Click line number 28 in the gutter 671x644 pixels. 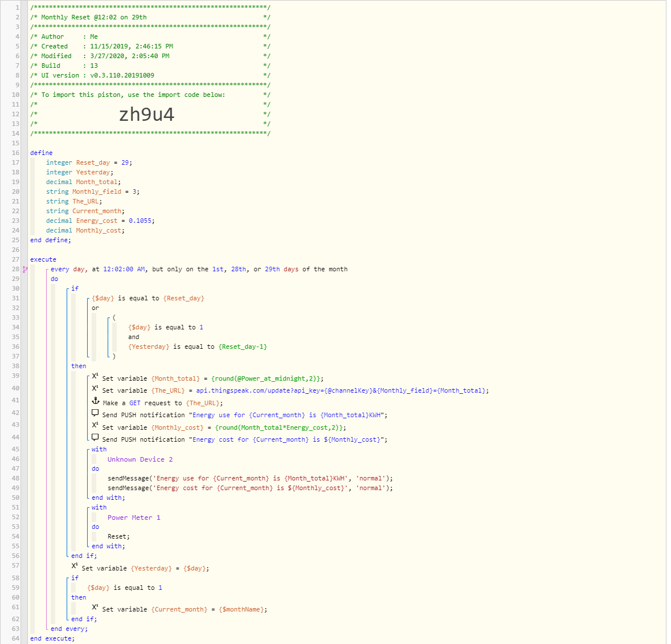15,270
